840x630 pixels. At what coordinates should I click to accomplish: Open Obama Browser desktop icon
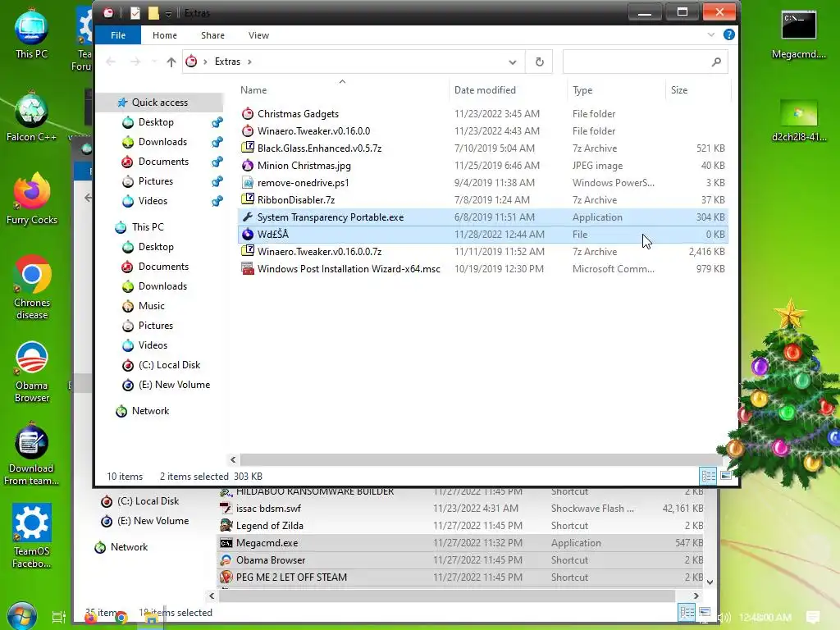tap(32, 372)
